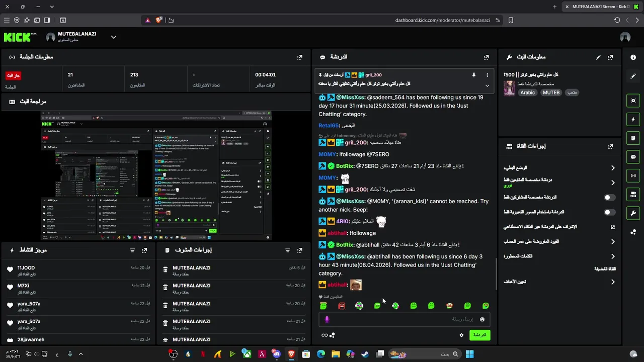
Task: Expand banned words row
Action: [x=559, y=256]
